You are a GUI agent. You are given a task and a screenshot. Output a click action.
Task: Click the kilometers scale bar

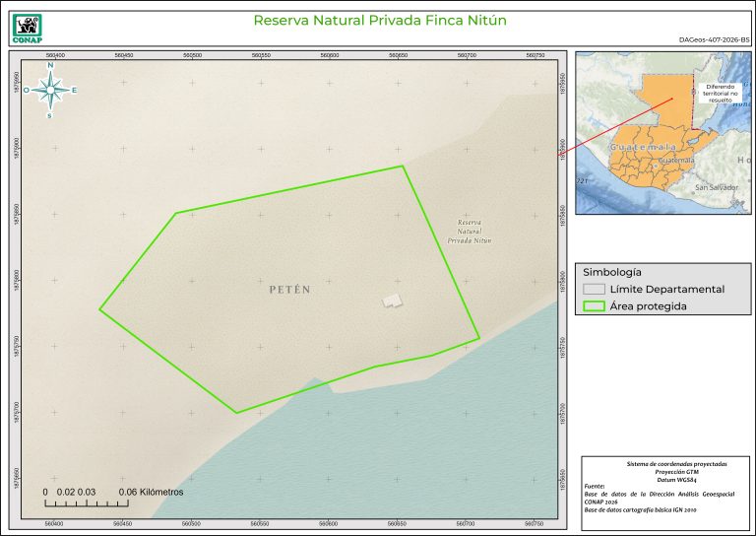coord(87,503)
